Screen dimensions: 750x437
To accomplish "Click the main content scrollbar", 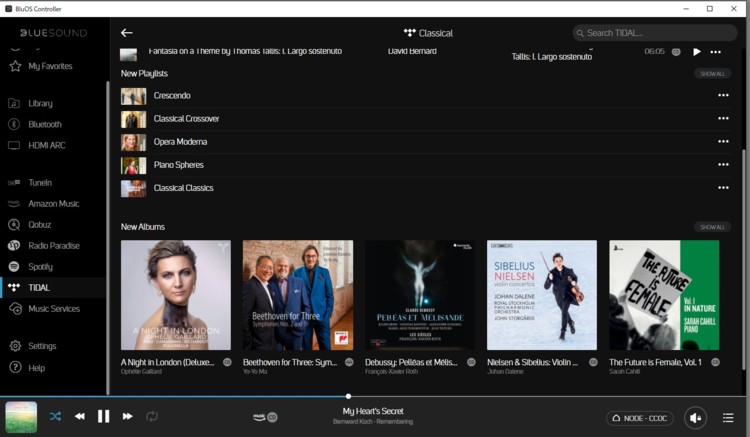I will (743, 260).
